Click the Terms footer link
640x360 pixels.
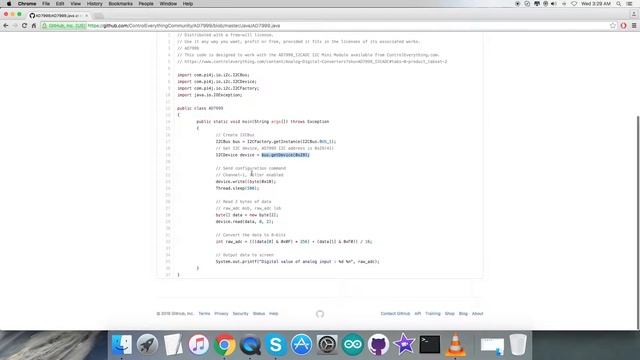click(x=204, y=313)
